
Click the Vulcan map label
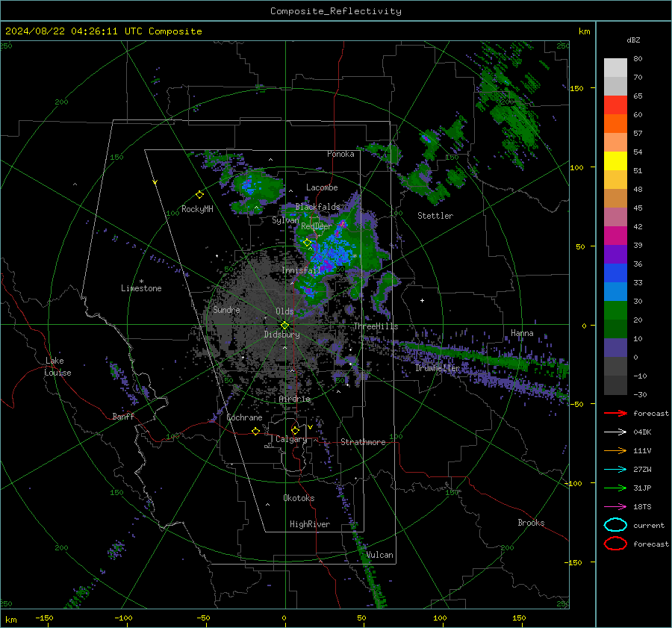(x=380, y=555)
